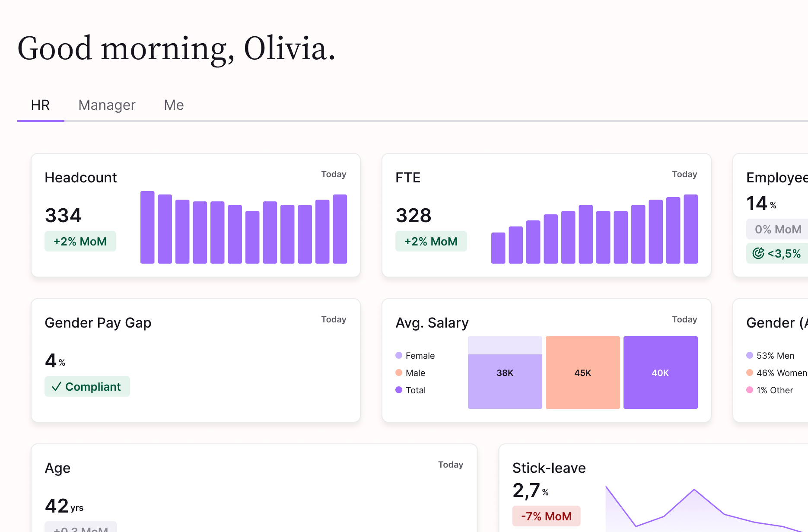Click the checkmark icon in the Compliant badge
The image size is (808, 532).
(57, 387)
